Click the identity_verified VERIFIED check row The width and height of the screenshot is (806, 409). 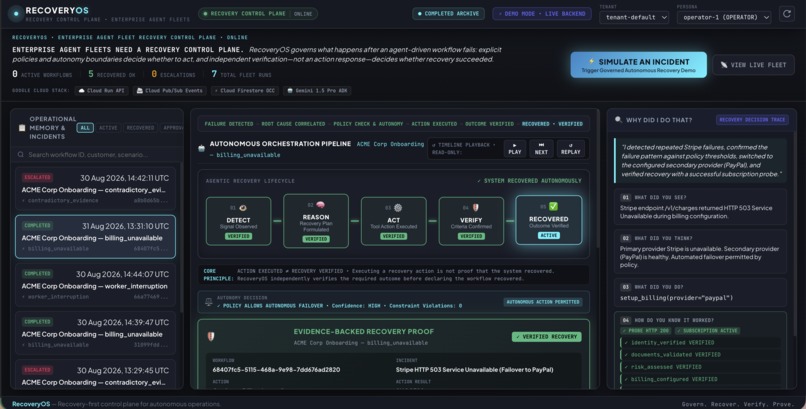(700, 342)
